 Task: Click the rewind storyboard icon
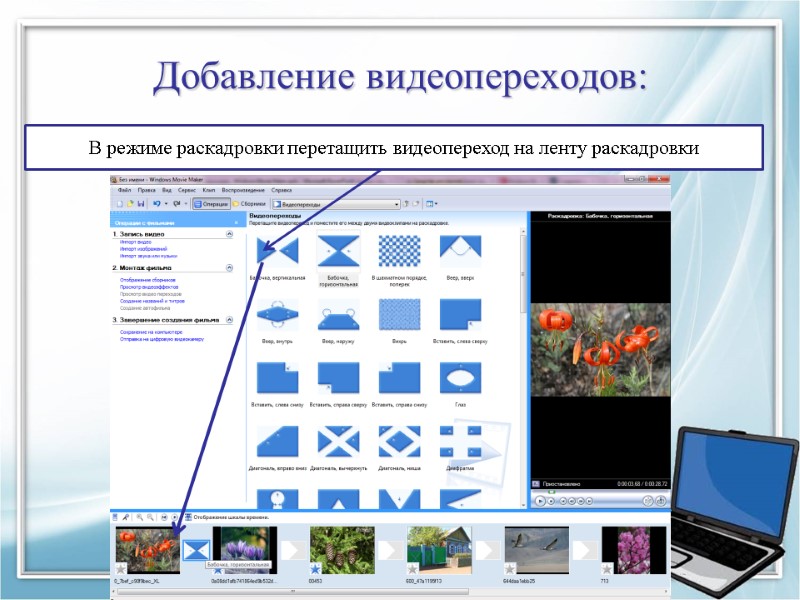pos(164,517)
